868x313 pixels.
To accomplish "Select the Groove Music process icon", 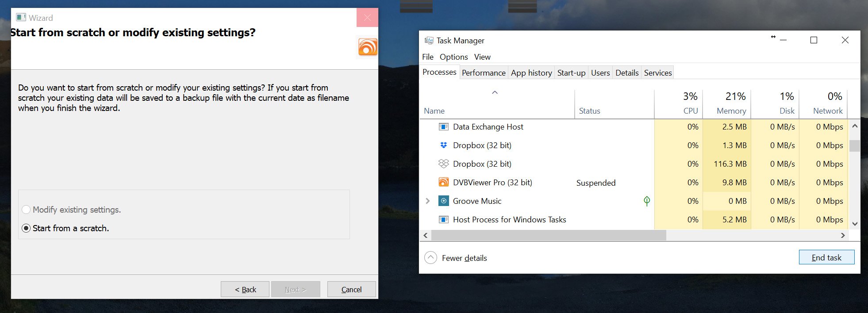I will 443,201.
